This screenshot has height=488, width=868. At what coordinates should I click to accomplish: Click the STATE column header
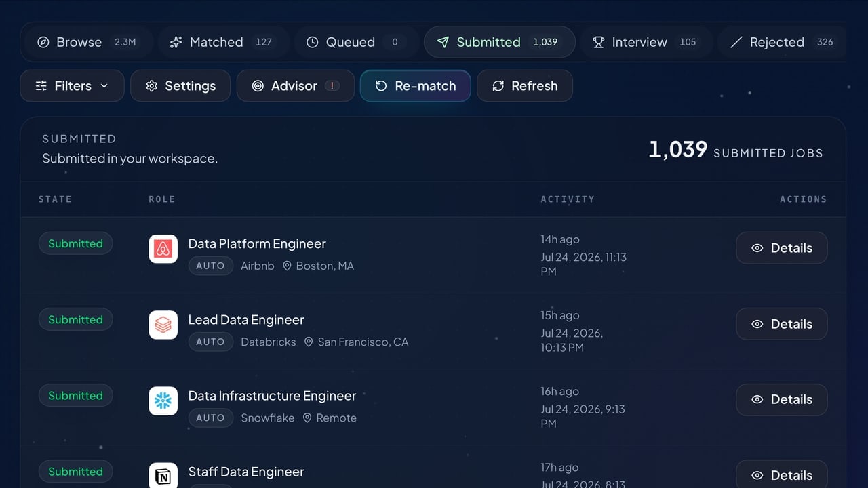tap(55, 199)
